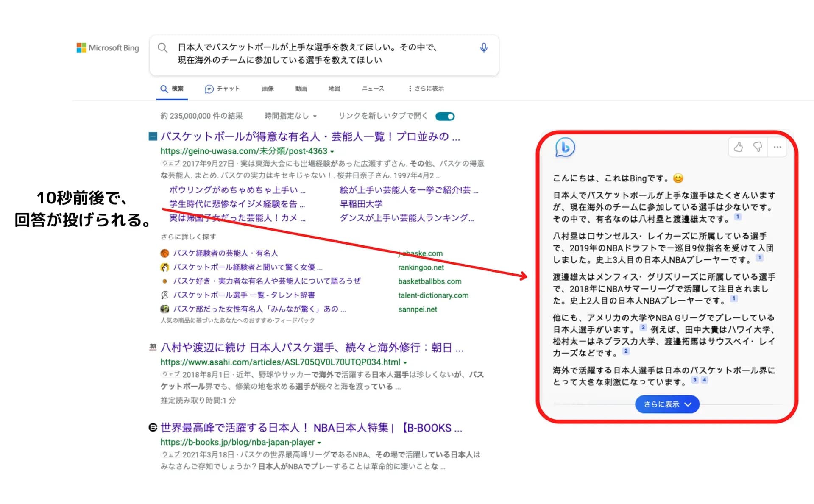Click the 早稲田大学 sublink

point(361,204)
